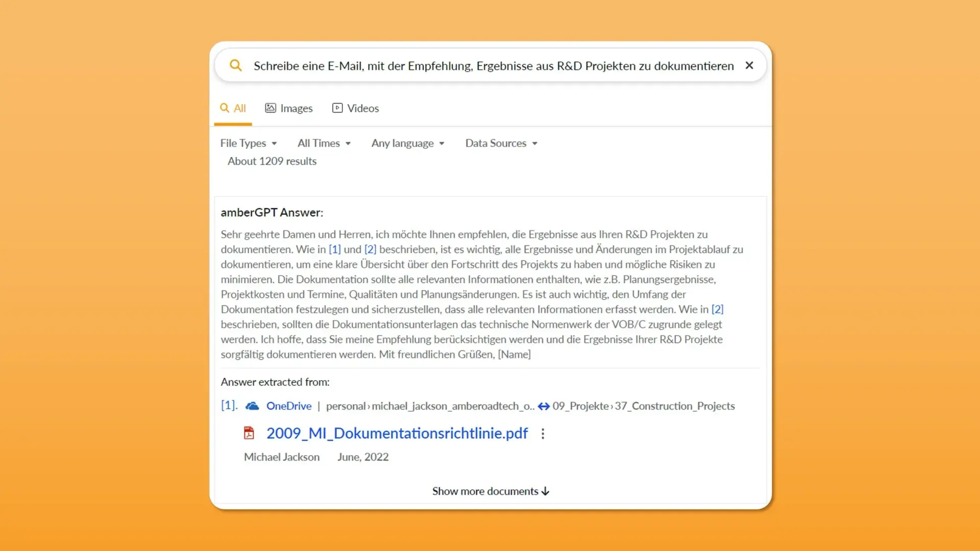Open the Data Sources dropdown
This screenshot has height=551, width=980.
pos(501,143)
